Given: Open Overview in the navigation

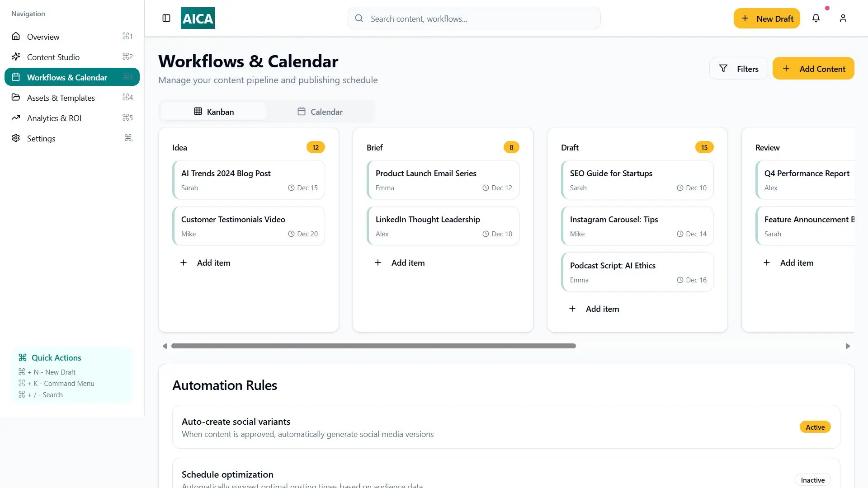Looking at the screenshot, I should [x=72, y=36].
